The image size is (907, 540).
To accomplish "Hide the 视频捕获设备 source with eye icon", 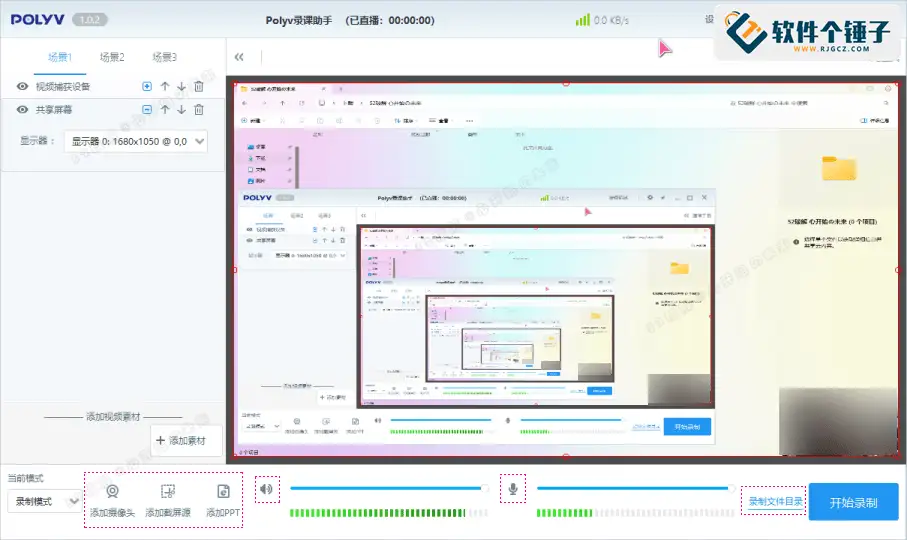I will pos(23,86).
